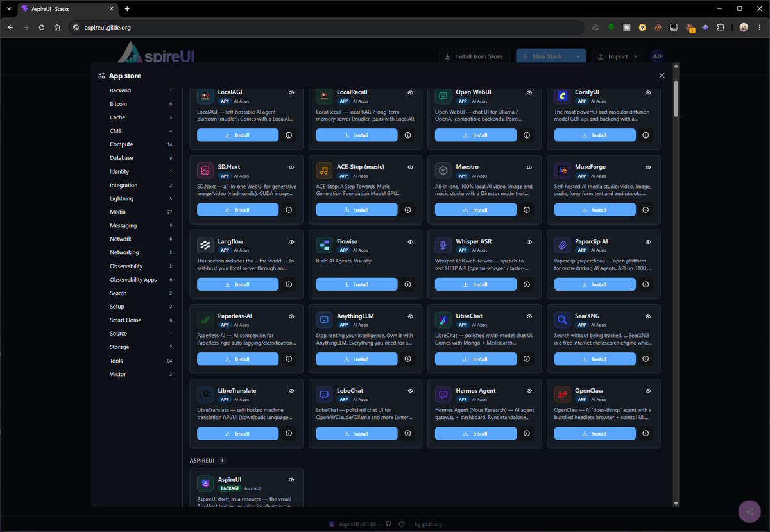
Task: Click the Maestro cube icon
Action: [x=443, y=171]
